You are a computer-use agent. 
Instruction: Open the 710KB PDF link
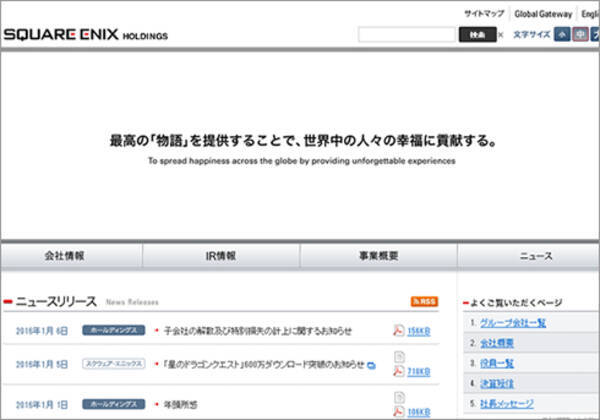coord(419,372)
